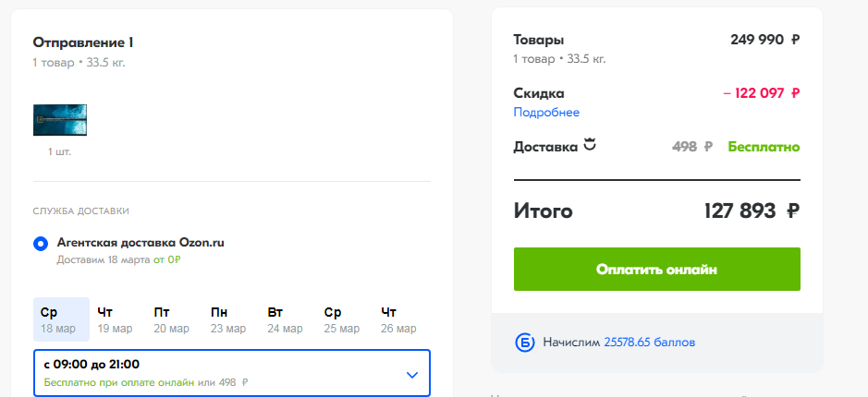Click the Ozon Premium smiley icon beside Доставка
Viewport: 868px width, 397px height.
pyautogui.click(x=590, y=145)
